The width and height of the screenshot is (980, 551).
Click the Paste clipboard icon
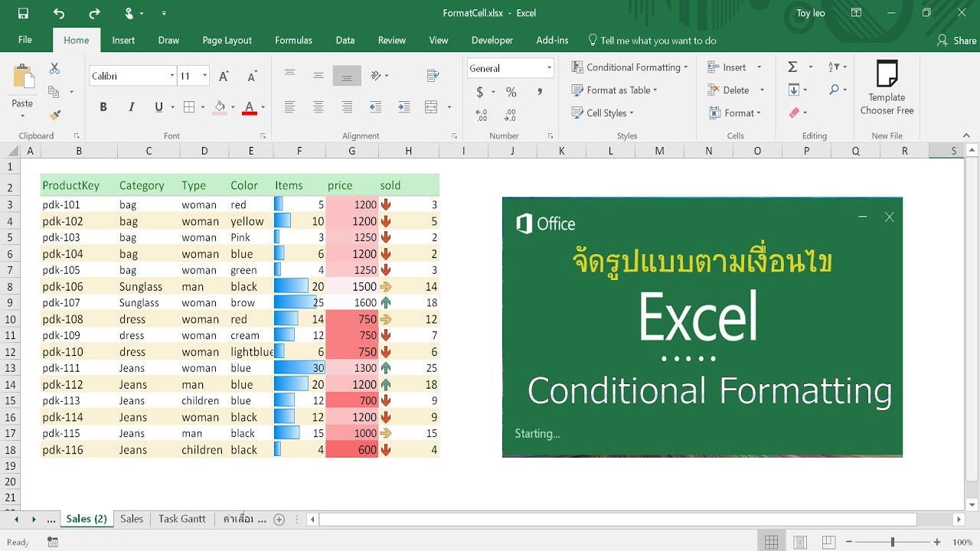pos(23,77)
